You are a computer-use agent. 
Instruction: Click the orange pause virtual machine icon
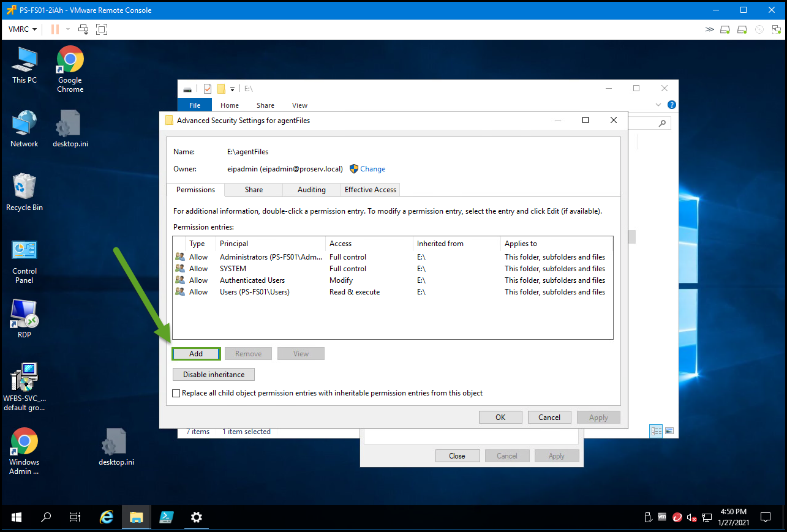(x=55, y=29)
